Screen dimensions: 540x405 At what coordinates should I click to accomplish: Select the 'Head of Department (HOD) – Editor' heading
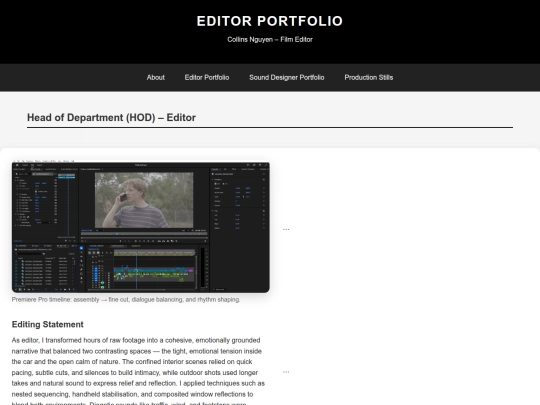[x=111, y=118]
